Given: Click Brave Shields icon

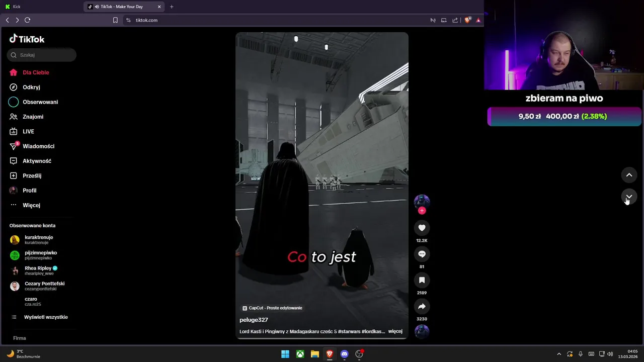Looking at the screenshot, I should click(x=467, y=20).
